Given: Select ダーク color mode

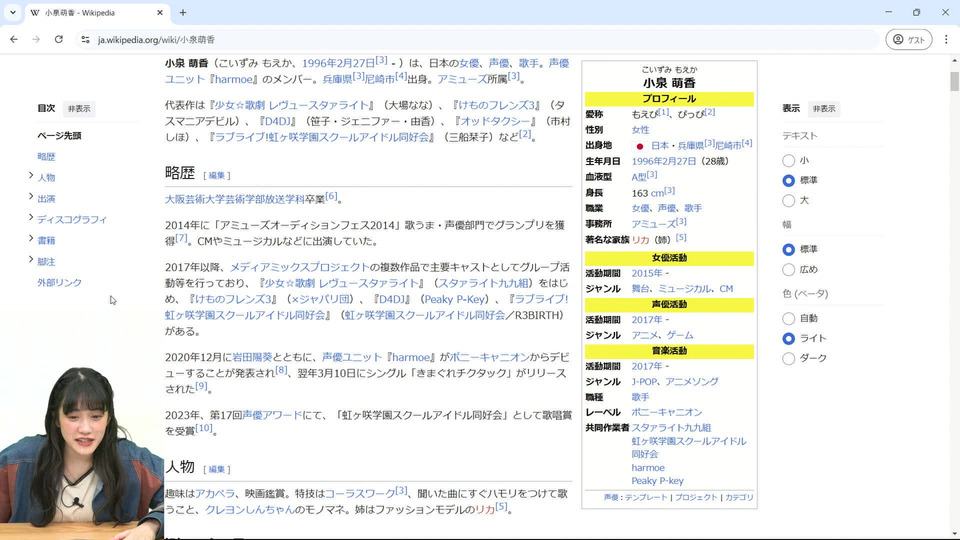Looking at the screenshot, I should (x=789, y=358).
